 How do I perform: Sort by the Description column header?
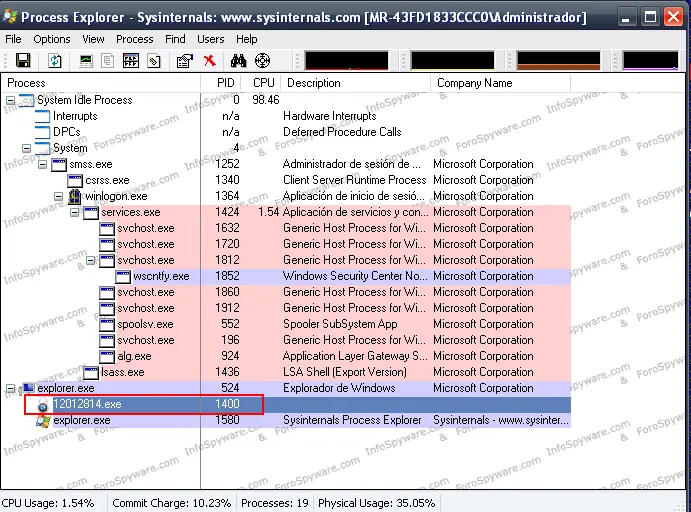356,83
